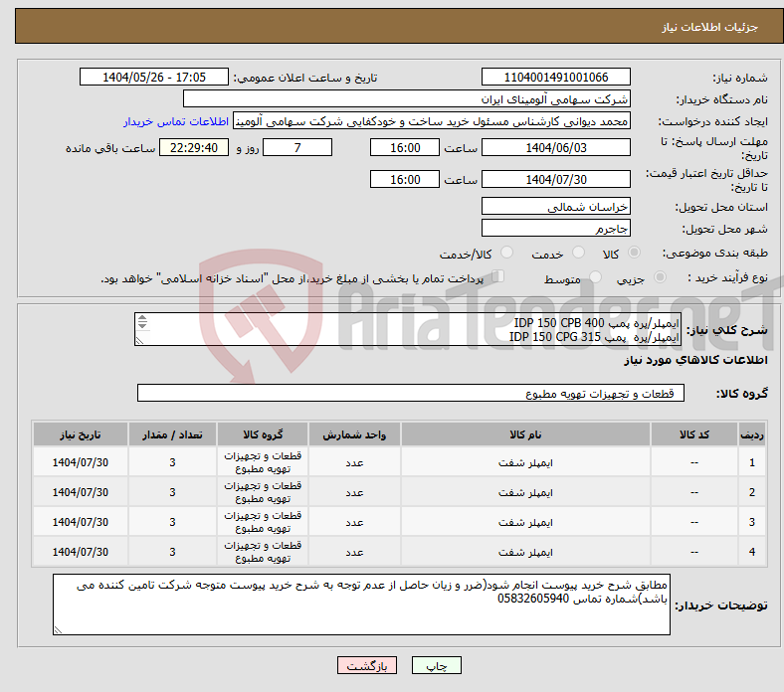The image size is (784, 692).
Task: Click the row number 4 cell
Action: [751, 552]
